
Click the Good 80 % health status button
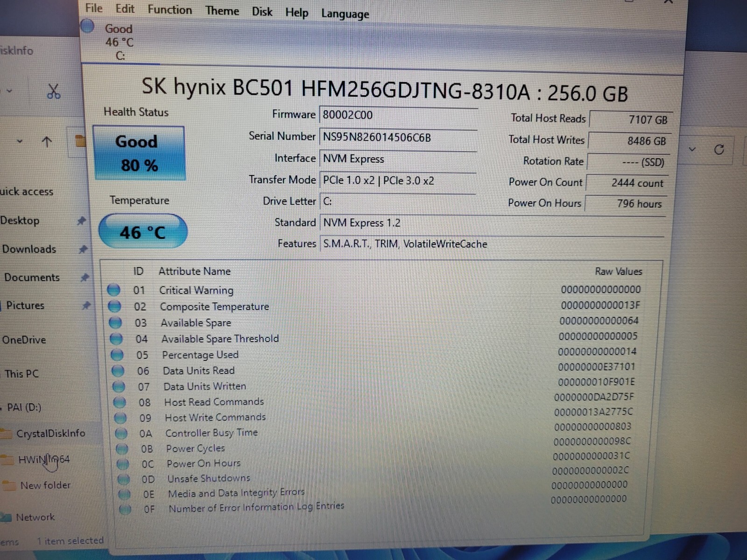(139, 153)
